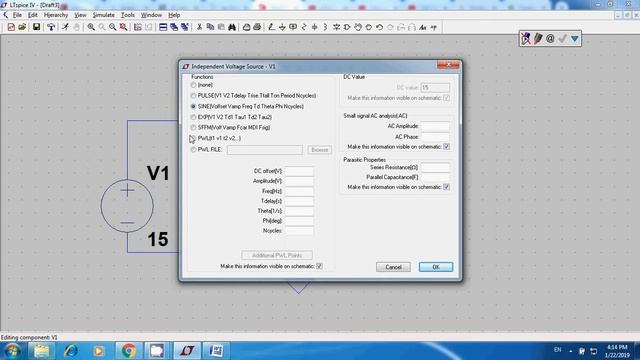
Task: Show hidden system tray icons arrow
Action: click(570, 351)
